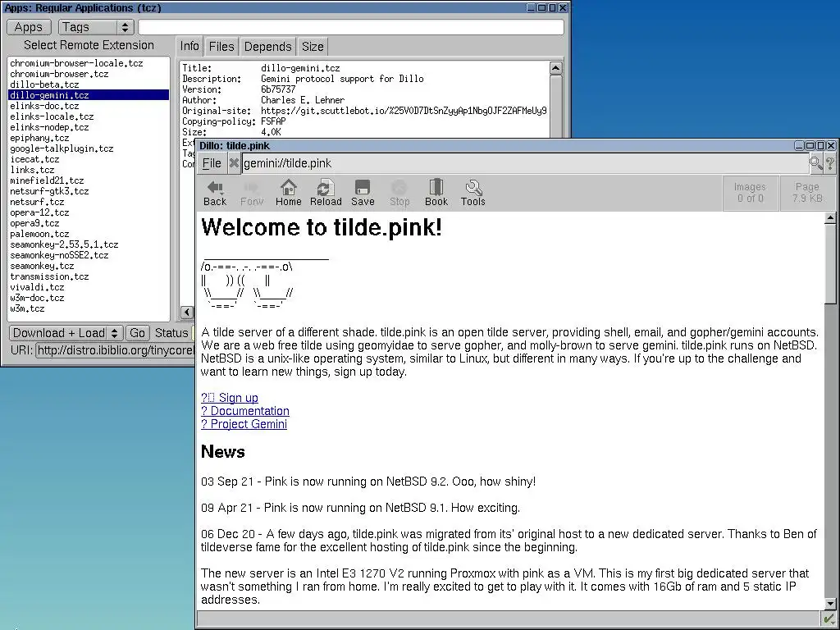
Task: Open the Project Gemini link
Action: (244, 424)
